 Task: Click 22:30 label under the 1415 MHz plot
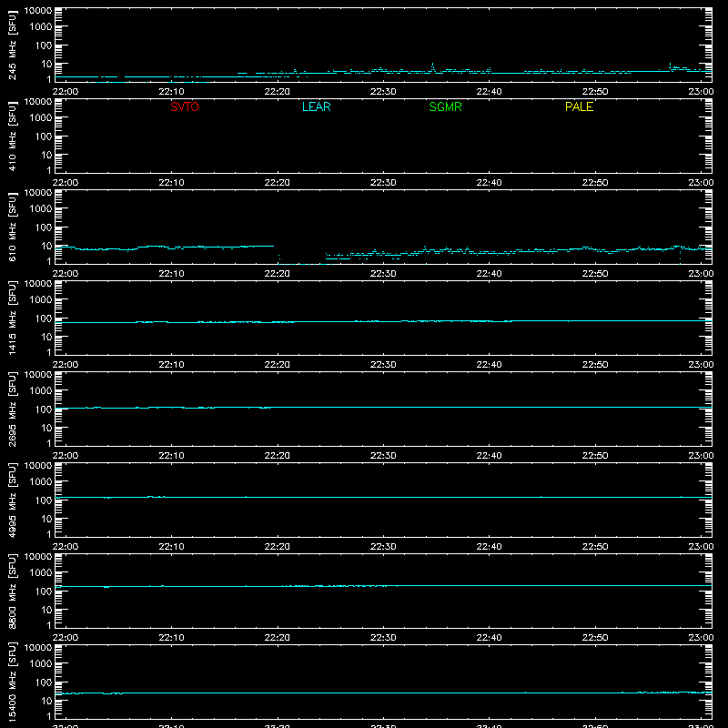(383, 365)
